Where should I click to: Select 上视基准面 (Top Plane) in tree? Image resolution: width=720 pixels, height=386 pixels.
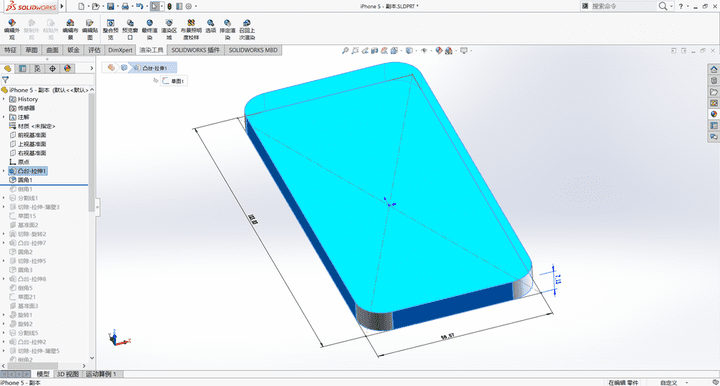28,144
